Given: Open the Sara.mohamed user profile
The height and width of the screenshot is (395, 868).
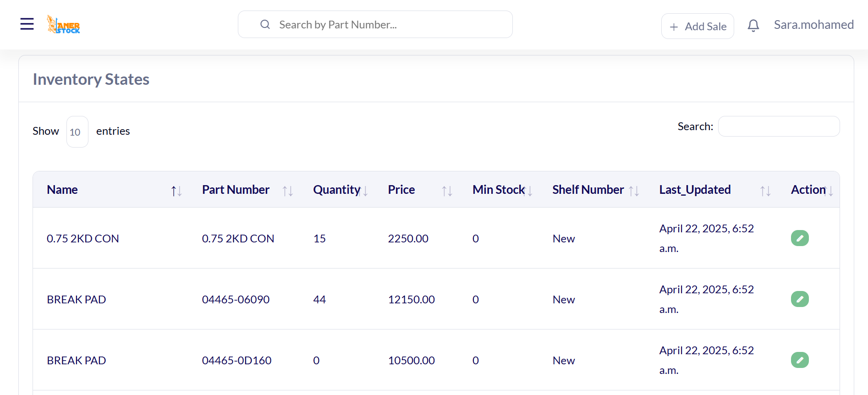Looking at the screenshot, I should click(813, 25).
